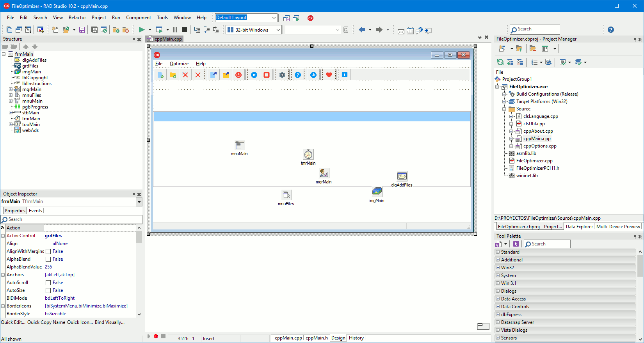Image resolution: width=644 pixels, height=343 pixels.
Task: Click the red square stop icon in form
Action: point(267,75)
